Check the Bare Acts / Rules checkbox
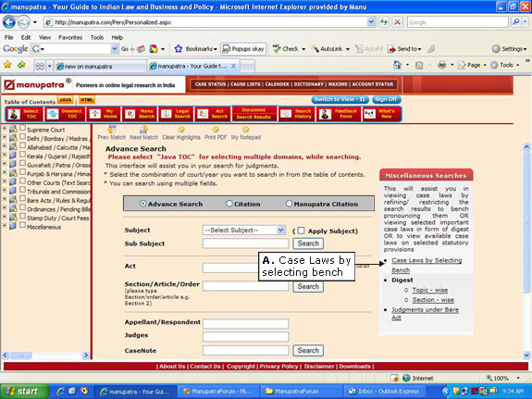The height and width of the screenshot is (399, 532). click(23, 199)
